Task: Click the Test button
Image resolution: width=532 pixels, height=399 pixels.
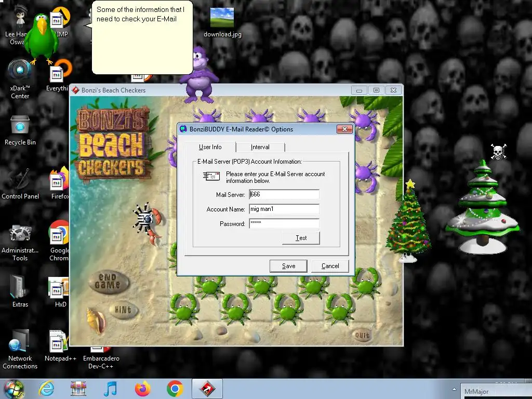Action: coord(301,238)
